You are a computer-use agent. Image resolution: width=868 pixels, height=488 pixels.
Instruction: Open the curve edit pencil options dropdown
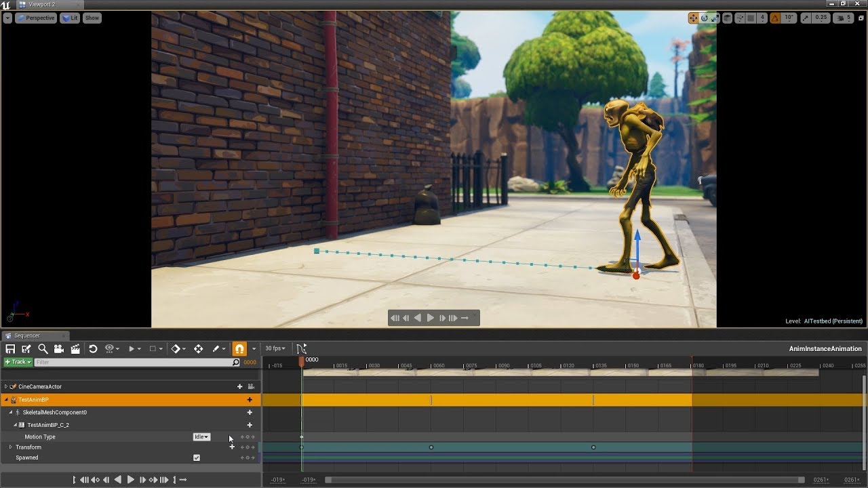pos(219,349)
